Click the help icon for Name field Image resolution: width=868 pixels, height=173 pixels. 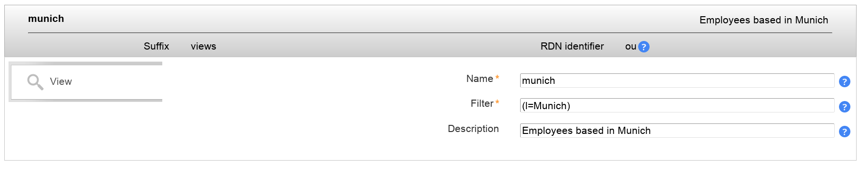(x=845, y=81)
